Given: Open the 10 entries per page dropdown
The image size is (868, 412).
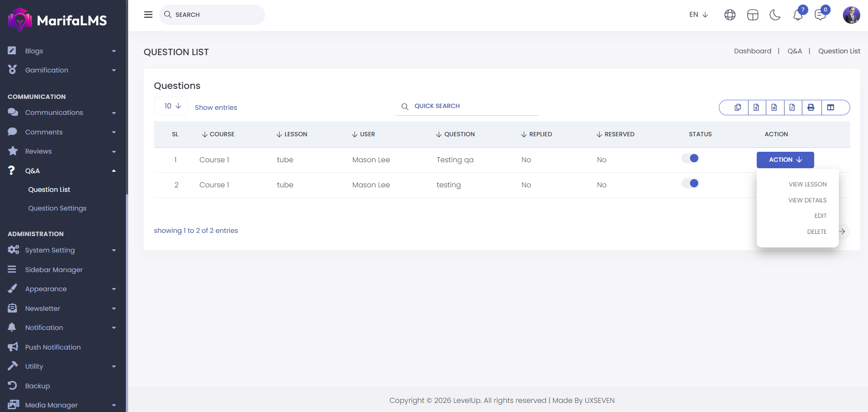Looking at the screenshot, I should (x=171, y=106).
